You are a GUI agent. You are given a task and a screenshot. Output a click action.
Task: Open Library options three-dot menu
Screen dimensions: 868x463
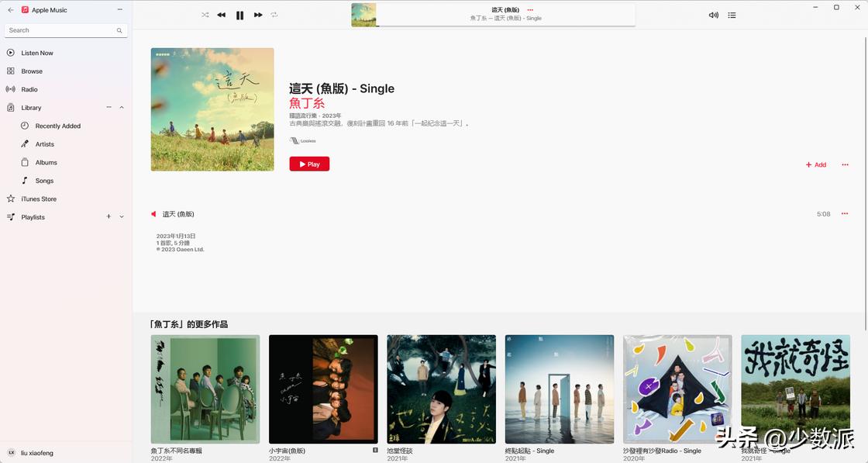(109, 107)
